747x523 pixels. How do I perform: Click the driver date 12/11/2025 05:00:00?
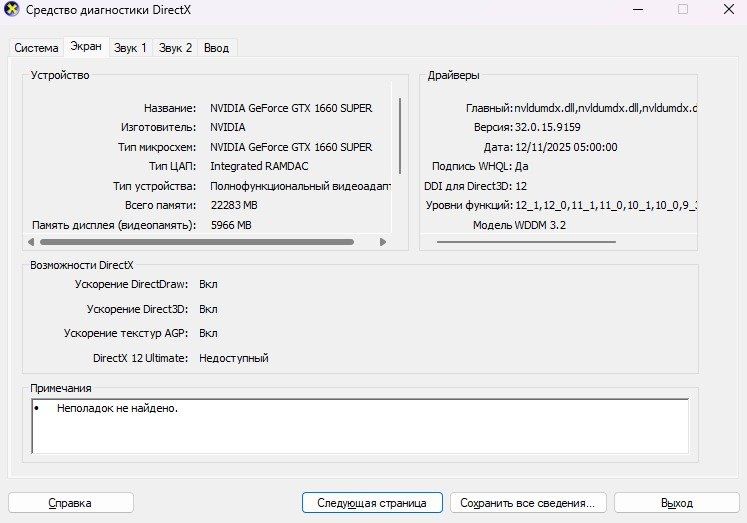click(566, 147)
